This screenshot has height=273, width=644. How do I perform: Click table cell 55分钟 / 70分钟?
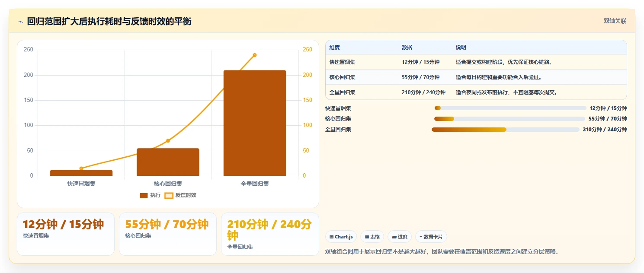coord(420,77)
